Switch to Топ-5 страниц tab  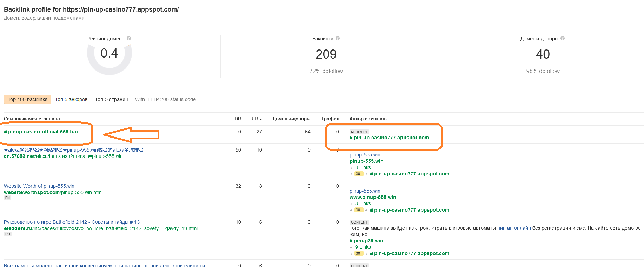pyautogui.click(x=112, y=99)
